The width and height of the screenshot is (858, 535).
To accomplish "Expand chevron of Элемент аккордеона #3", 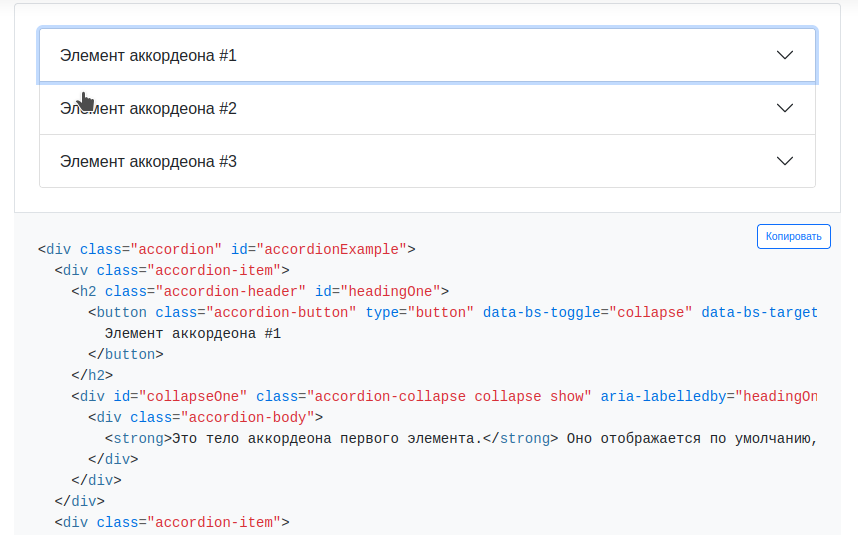I will point(785,161).
